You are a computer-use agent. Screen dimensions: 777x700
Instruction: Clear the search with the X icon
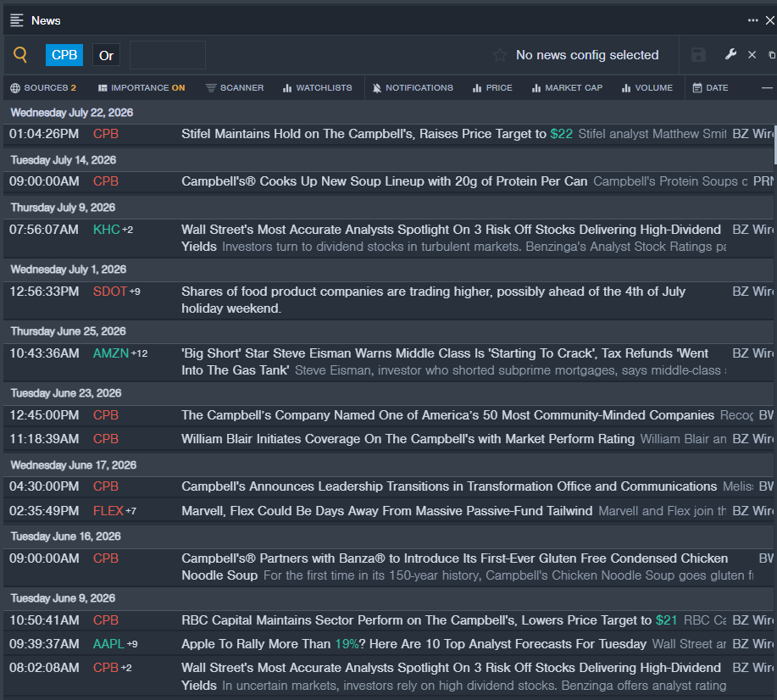click(752, 55)
